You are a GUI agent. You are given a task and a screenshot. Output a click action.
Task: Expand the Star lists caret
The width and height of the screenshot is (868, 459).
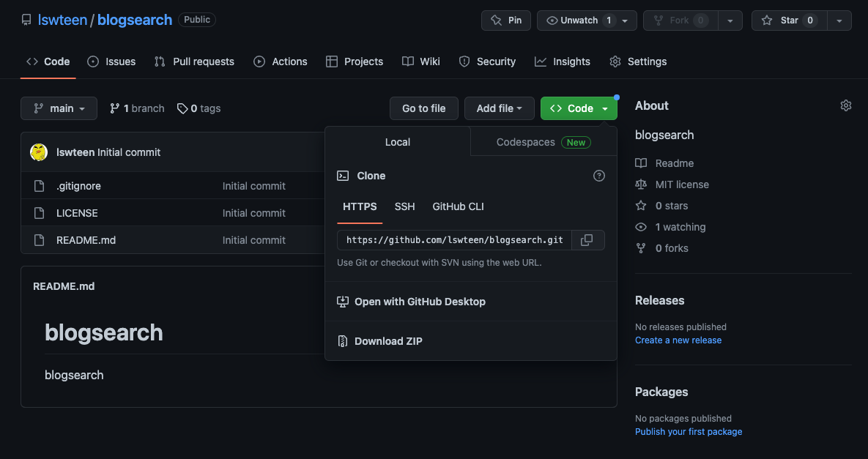click(839, 20)
